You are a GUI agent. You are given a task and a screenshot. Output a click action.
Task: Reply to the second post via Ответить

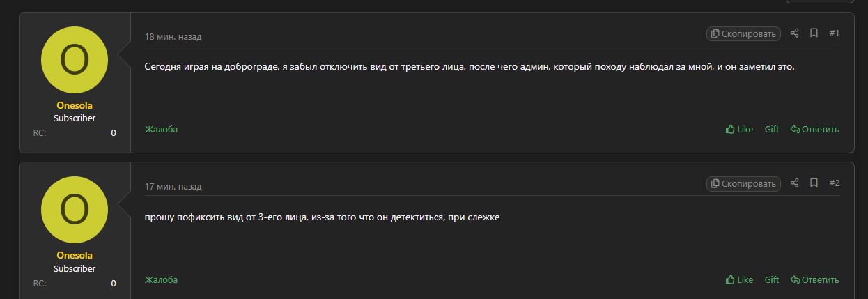814,279
